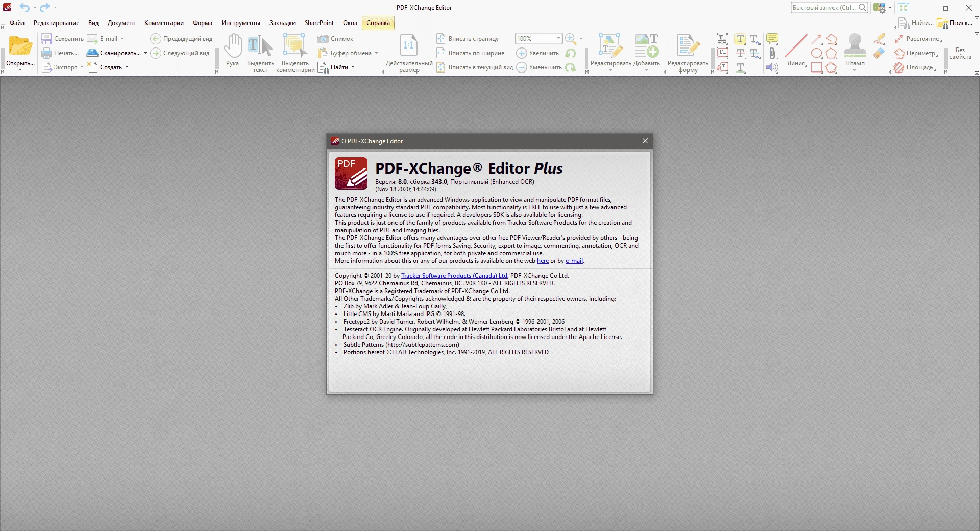
Task: Expand the Scan (Сканировать...) dropdown arrow
Action: point(145,53)
